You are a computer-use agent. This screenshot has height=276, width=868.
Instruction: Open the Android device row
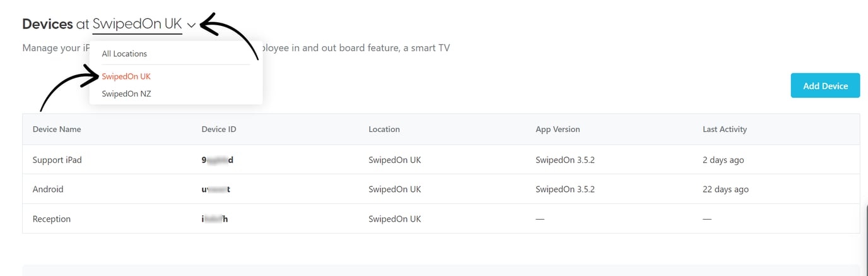[48, 189]
